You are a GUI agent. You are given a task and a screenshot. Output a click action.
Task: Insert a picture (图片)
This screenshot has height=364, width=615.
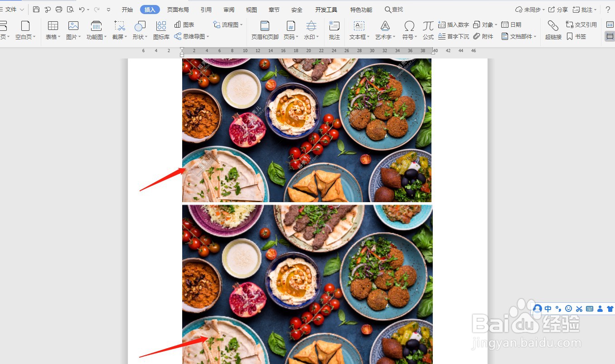73,30
